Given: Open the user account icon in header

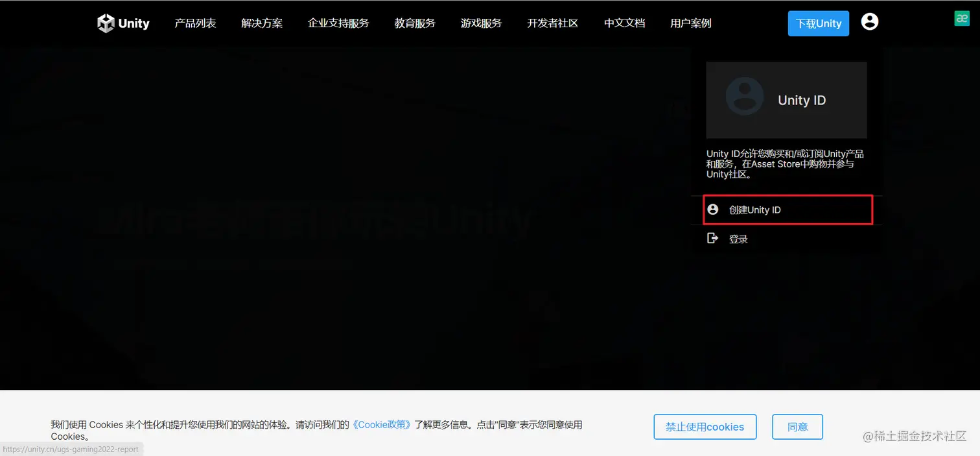Looking at the screenshot, I should click(x=870, y=22).
